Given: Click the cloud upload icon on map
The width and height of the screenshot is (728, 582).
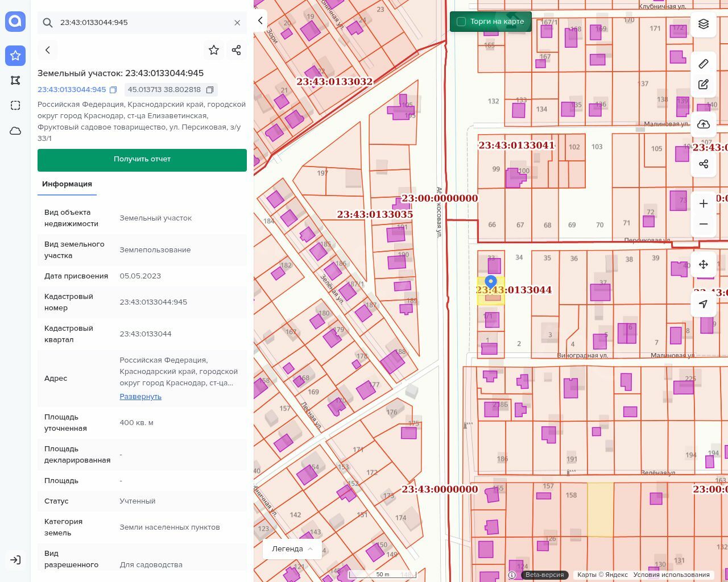Looking at the screenshot, I should (704, 124).
